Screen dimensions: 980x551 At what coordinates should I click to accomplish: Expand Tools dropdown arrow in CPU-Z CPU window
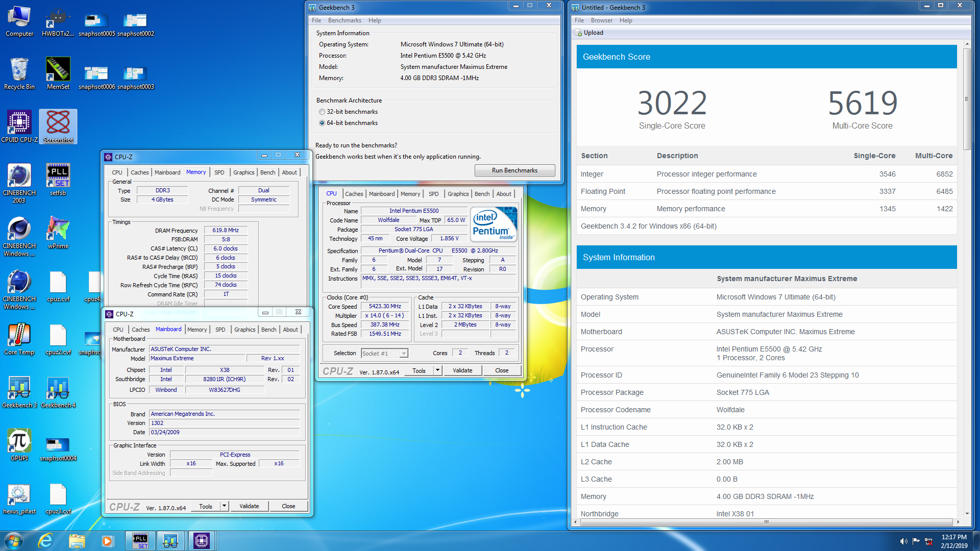[437, 370]
